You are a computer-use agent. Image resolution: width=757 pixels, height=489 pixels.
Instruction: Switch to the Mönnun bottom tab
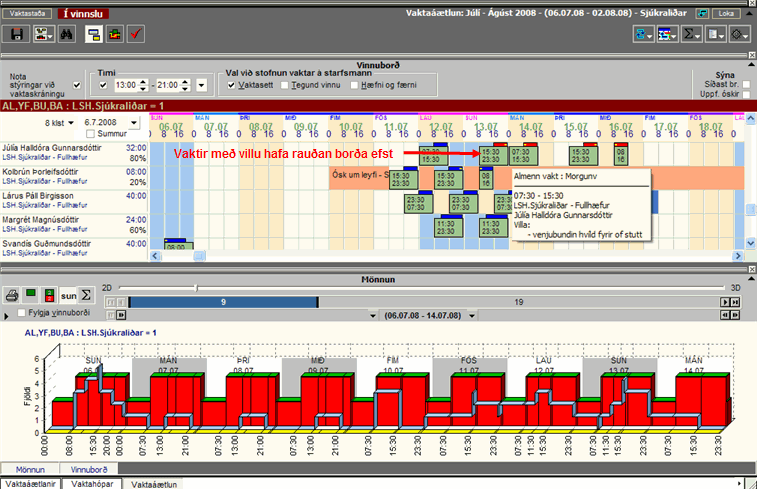[x=30, y=469]
